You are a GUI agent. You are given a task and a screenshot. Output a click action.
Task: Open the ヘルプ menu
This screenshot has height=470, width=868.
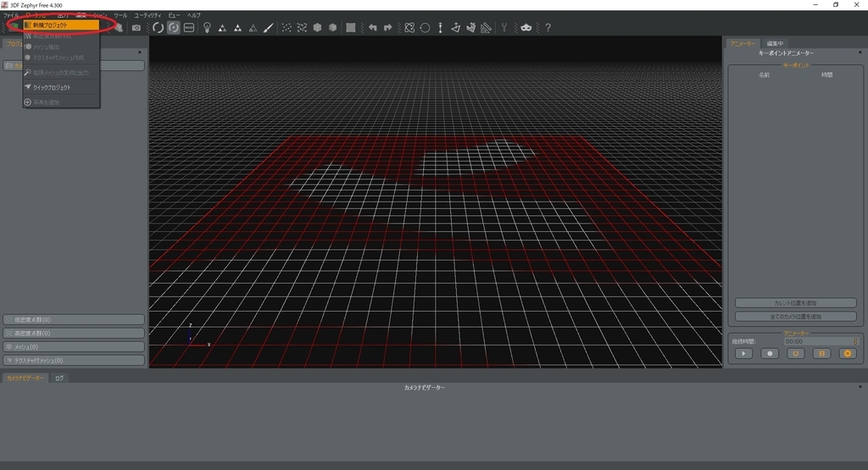[194, 15]
